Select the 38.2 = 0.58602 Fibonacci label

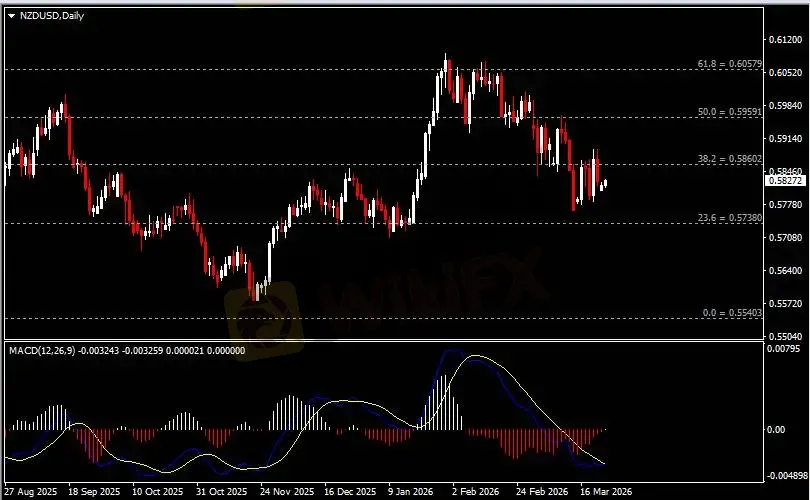tap(729, 159)
